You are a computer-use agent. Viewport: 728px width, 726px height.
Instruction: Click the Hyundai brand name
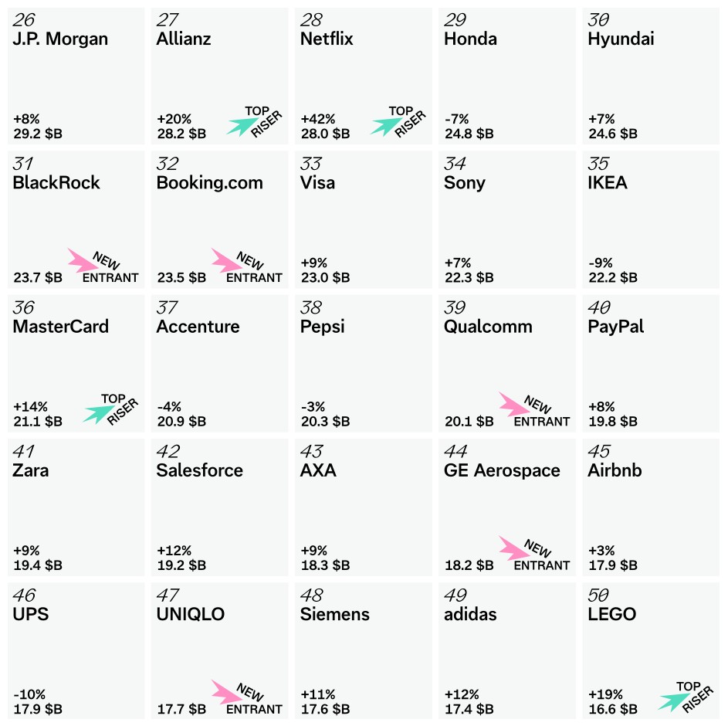click(618, 39)
